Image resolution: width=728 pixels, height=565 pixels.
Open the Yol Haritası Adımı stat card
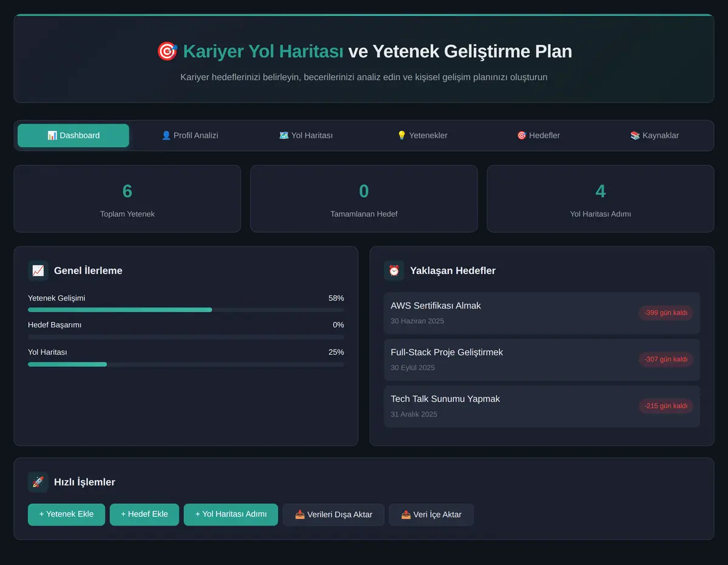tap(601, 199)
